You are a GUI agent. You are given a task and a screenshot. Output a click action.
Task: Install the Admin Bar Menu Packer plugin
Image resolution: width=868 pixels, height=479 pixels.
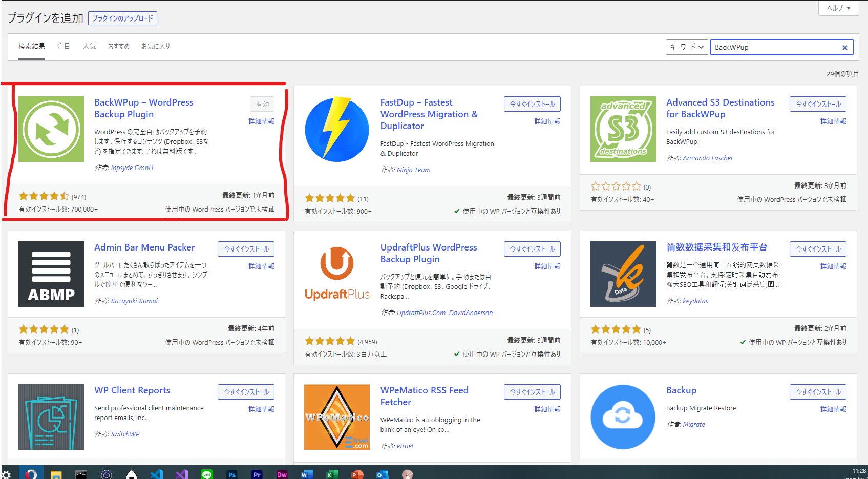[x=246, y=249]
